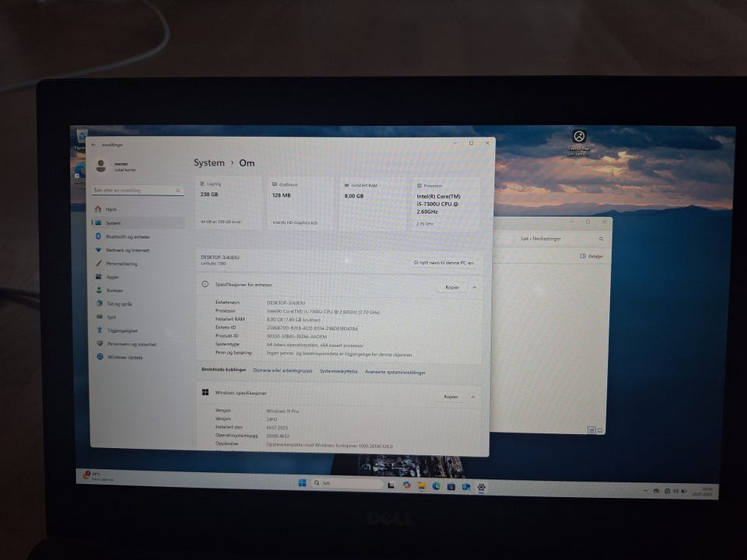747x560 pixels.
Task: Open Microsoft Edge from the taskbar
Action: tap(436, 486)
